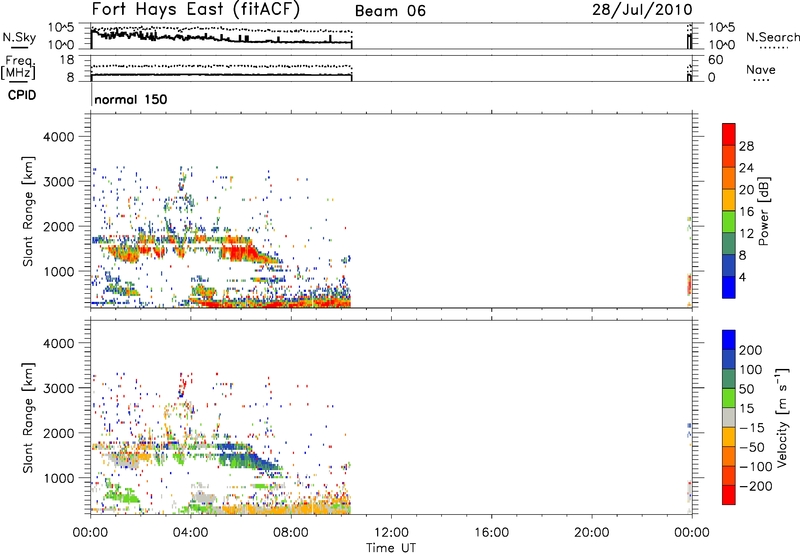Click the -15 label on the velocity colorbar

point(752,428)
